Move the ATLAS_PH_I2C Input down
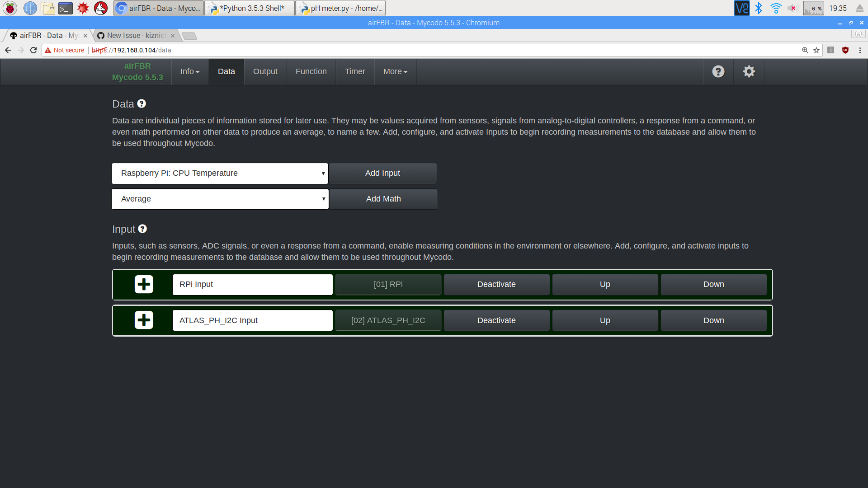Image resolution: width=868 pixels, height=488 pixels. (713, 320)
